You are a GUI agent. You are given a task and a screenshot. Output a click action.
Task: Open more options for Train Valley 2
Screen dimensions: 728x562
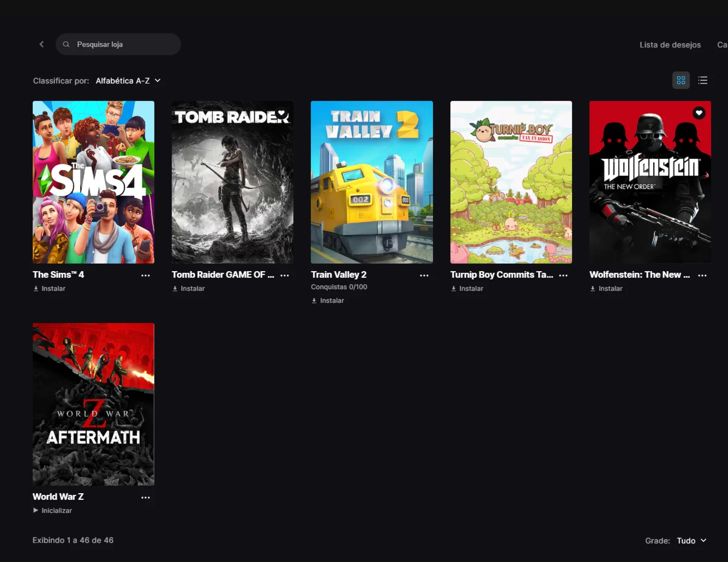click(x=424, y=276)
